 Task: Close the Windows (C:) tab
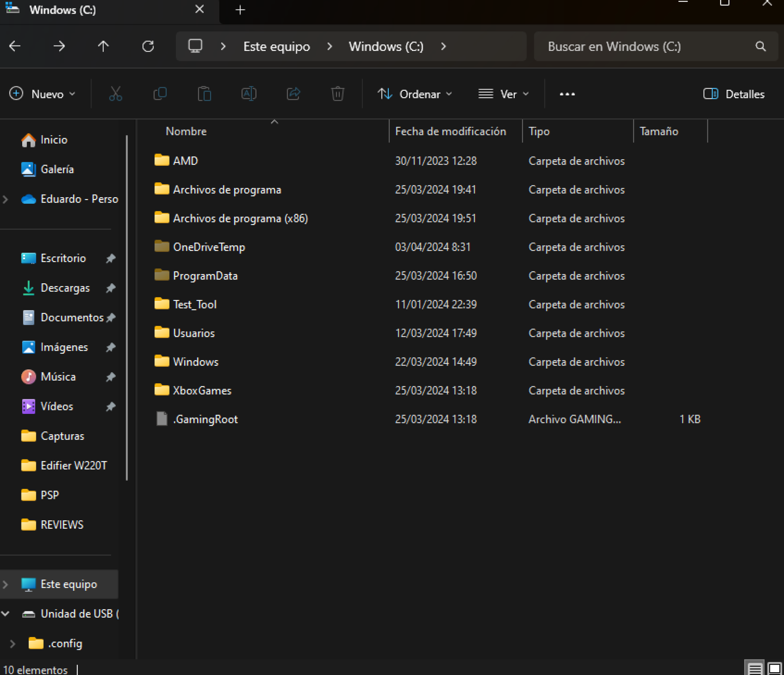tap(199, 10)
